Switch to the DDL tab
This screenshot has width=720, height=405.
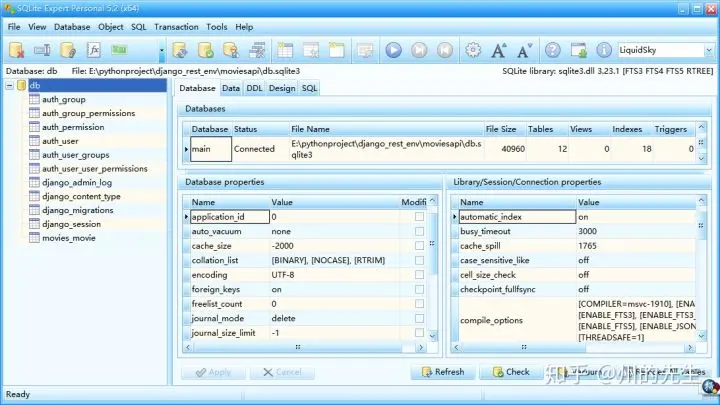254,88
